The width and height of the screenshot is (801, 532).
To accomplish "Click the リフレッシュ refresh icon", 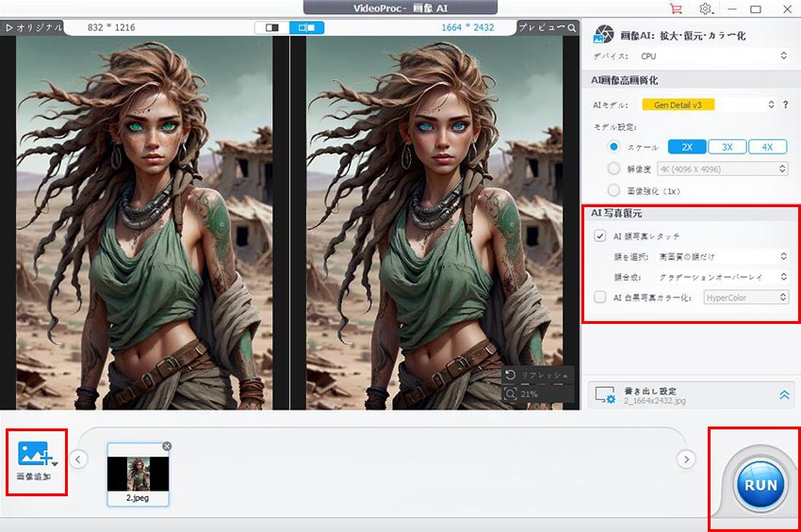I will click(510, 375).
